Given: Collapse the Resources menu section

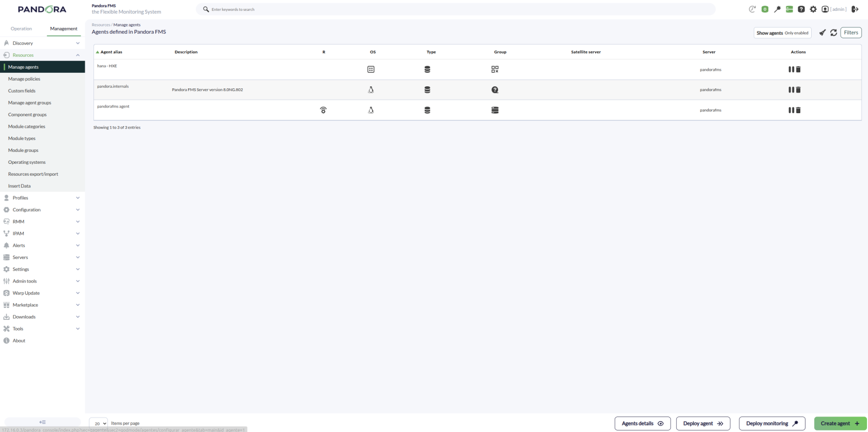Looking at the screenshot, I should coord(42,55).
